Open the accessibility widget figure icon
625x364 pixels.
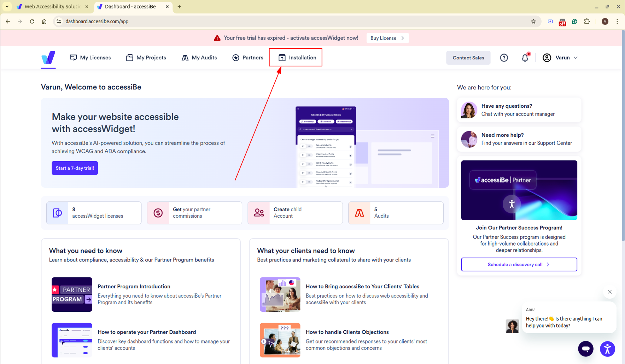(x=607, y=349)
